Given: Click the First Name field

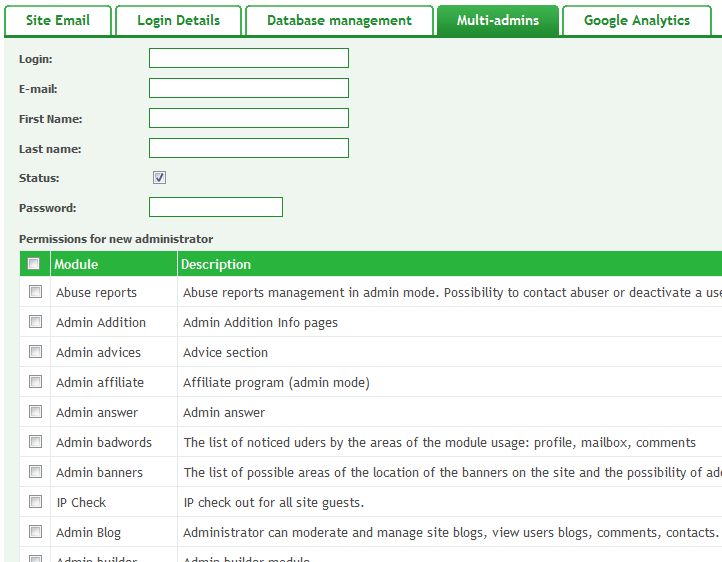Looking at the screenshot, I should (x=249, y=118).
